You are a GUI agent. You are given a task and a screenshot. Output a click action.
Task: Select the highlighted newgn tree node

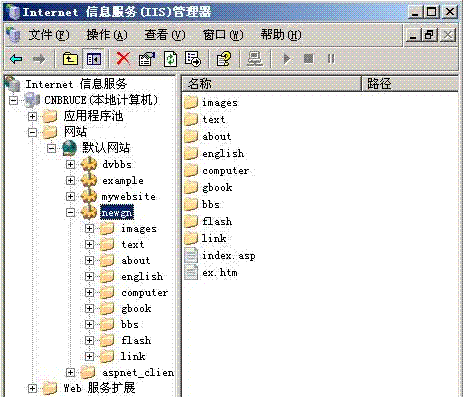coord(117,212)
